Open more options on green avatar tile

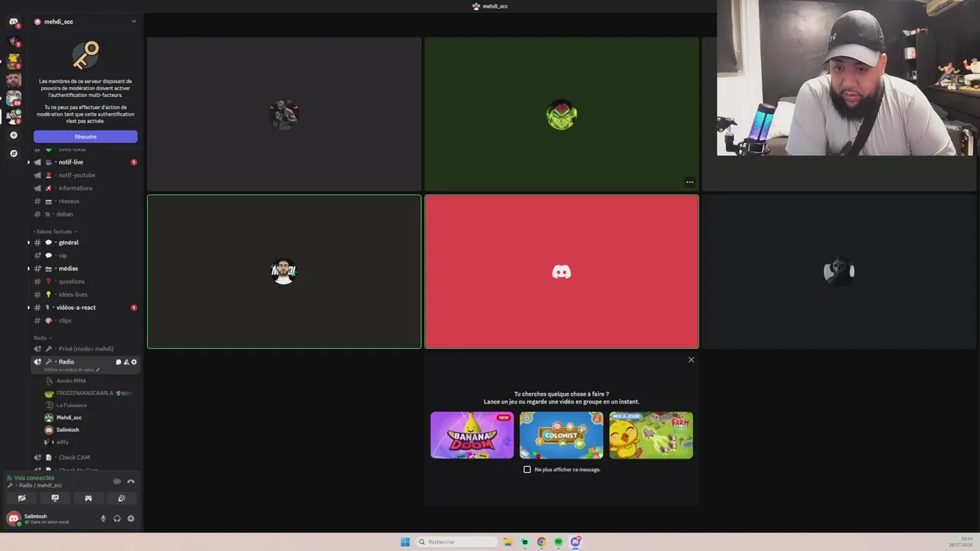click(x=690, y=182)
